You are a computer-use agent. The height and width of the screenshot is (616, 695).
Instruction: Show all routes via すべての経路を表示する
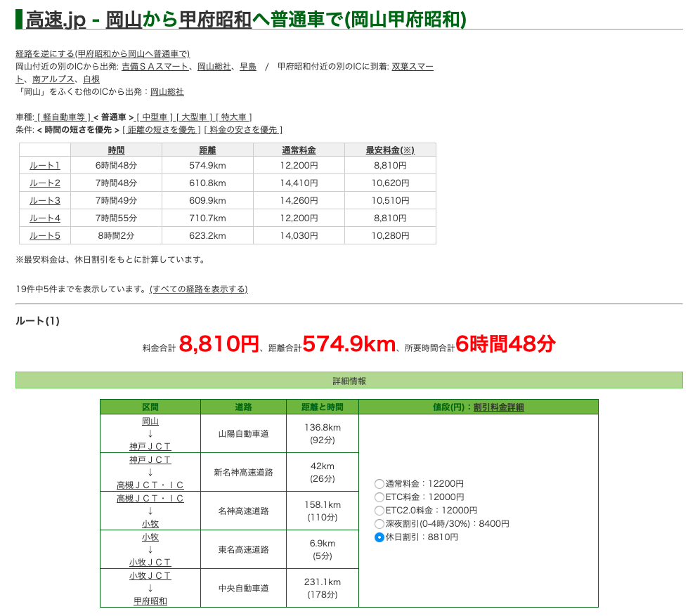tap(199, 289)
